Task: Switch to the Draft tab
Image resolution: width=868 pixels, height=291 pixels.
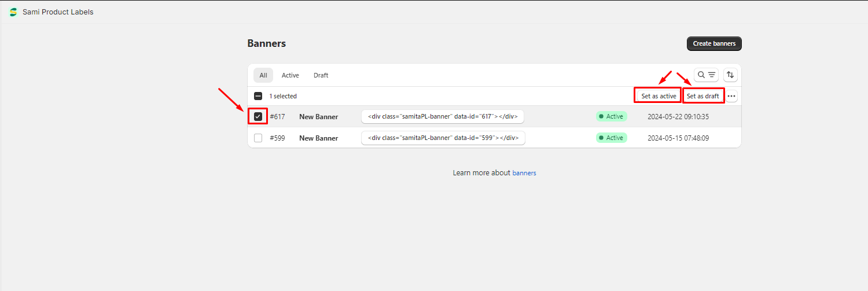Action: pos(321,75)
